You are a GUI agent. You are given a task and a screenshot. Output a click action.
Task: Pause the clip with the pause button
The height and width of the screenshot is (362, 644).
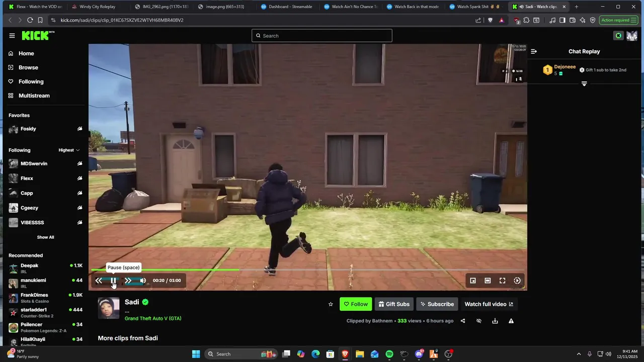(113, 281)
